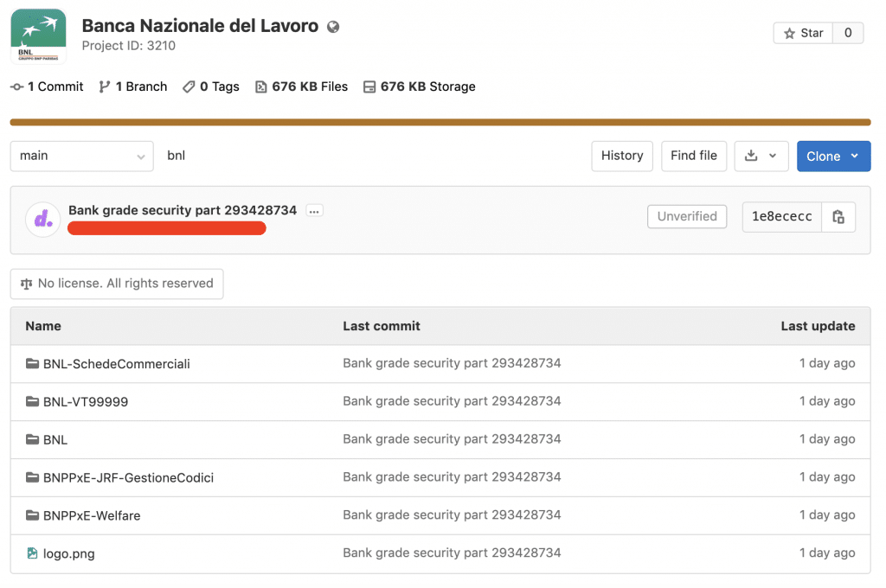Click the bnl breadcrumb path
This screenshot has height=588, width=886.
pyautogui.click(x=177, y=156)
